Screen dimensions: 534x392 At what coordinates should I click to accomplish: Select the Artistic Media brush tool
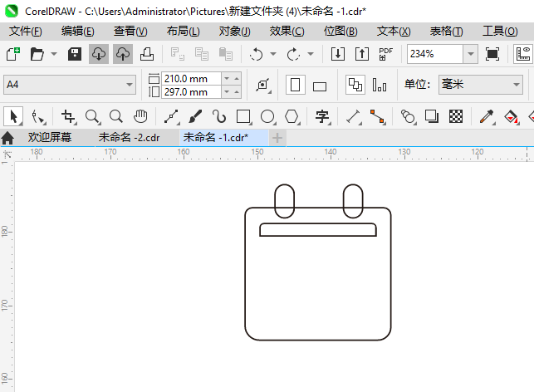point(195,116)
